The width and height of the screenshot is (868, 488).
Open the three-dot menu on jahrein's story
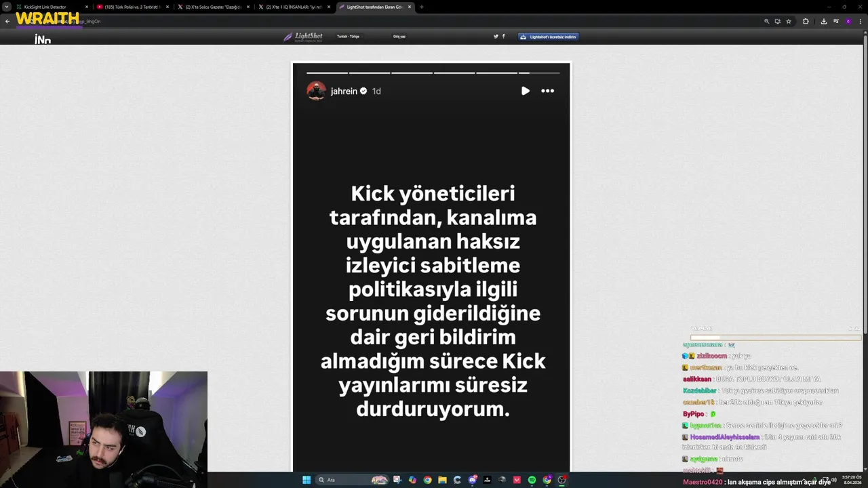[x=547, y=91]
